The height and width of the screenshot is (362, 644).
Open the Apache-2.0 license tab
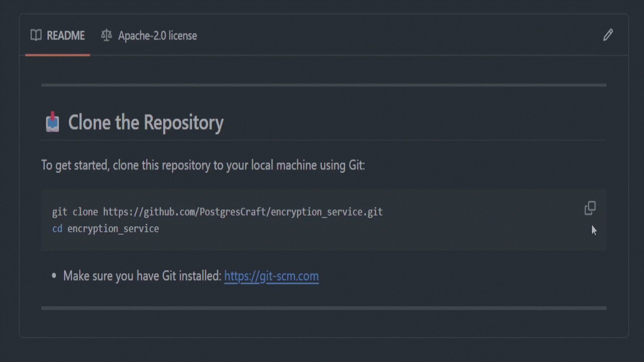[149, 36]
